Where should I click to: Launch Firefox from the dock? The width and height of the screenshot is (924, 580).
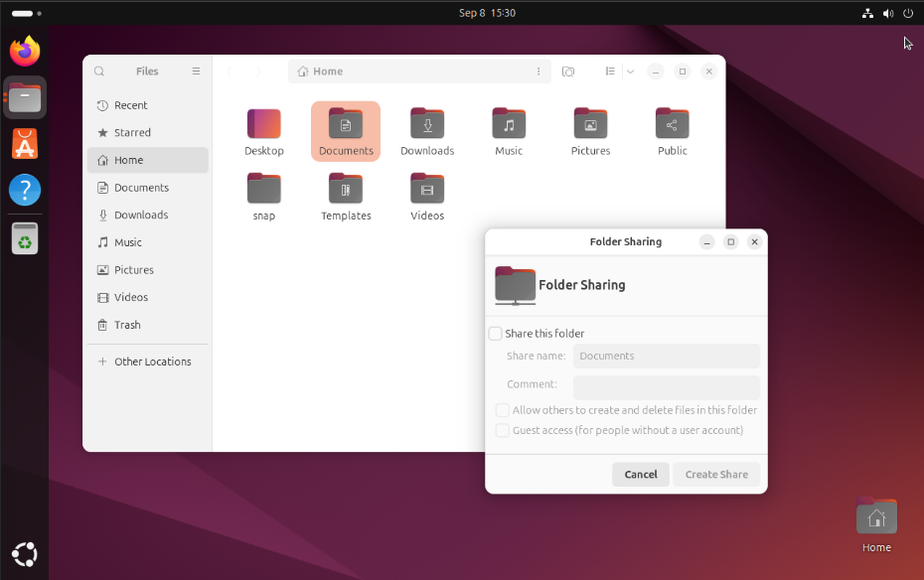25,51
